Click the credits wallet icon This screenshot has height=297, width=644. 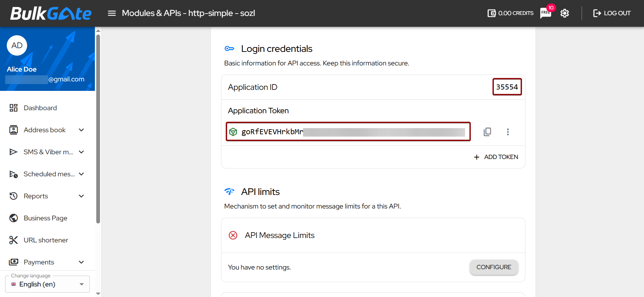pos(491,13)
